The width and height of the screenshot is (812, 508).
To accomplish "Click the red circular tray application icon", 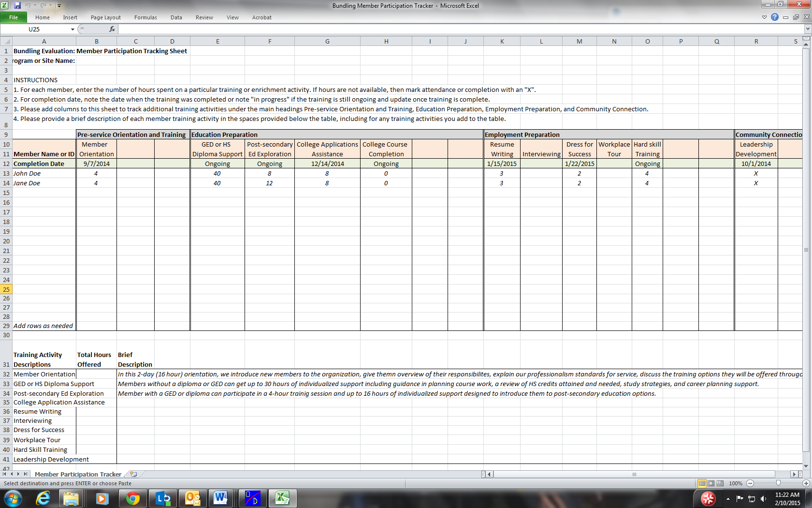I will (x=708, y=498).
